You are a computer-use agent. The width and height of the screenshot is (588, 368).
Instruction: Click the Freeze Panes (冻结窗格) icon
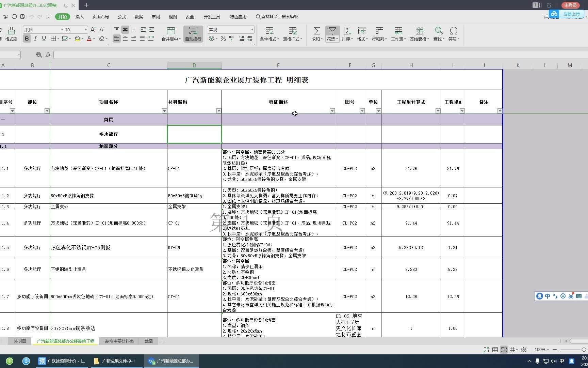click(419, 31)
